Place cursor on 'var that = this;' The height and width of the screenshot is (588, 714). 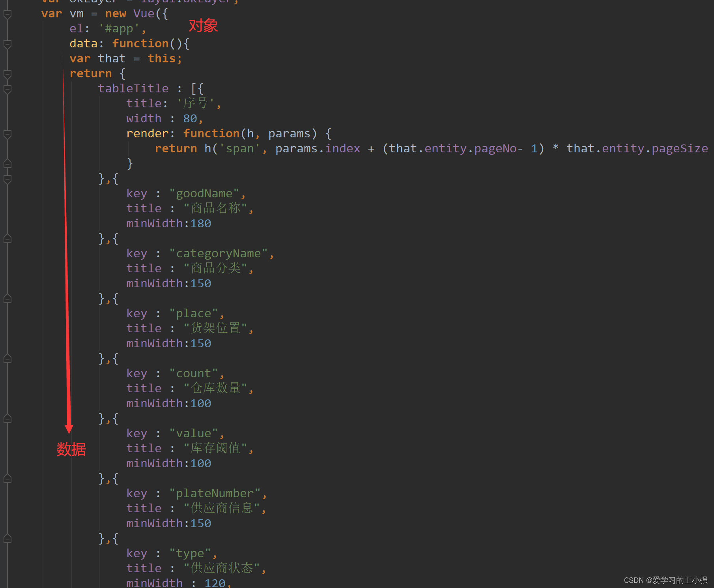click(x=125, y=59)
